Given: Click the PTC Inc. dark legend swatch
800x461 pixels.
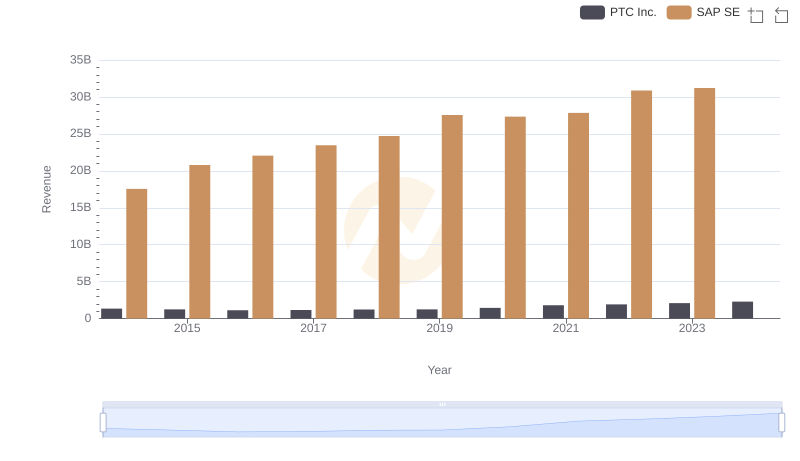Looking at the screenshot, I should click(x=592, y=12).
